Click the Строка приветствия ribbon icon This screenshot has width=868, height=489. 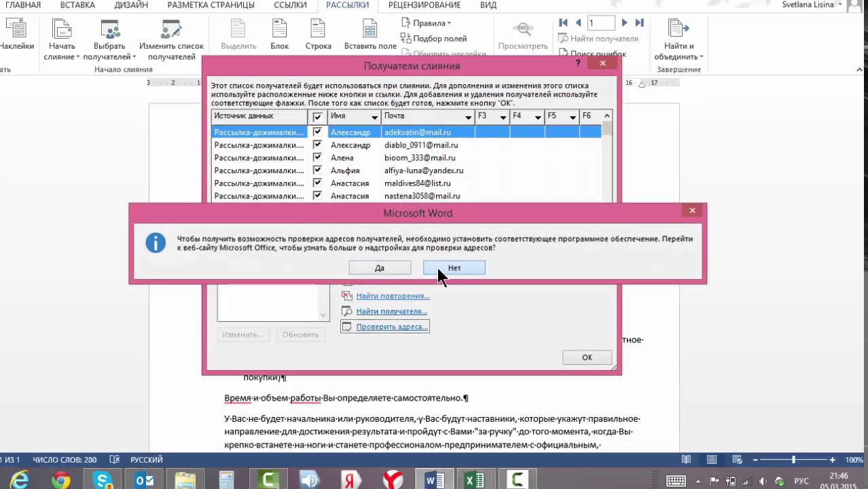pos(318,34)
